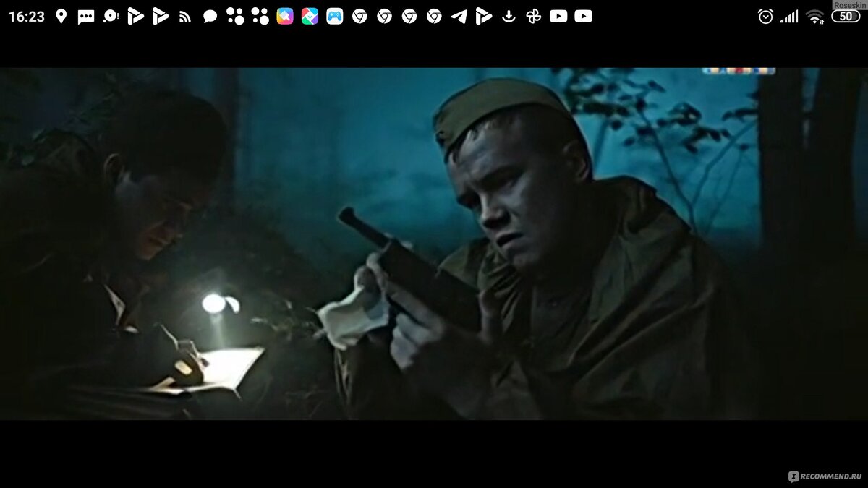Image resolution: width=868 pixels, height=488 pixels.
Task: Open the colorful magnifier app notification icon
Action: tap(285, 16)
